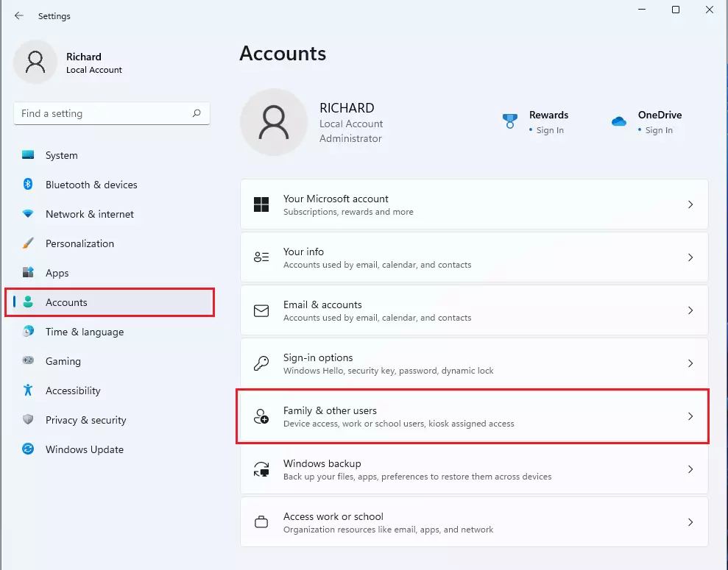This screenshot has width=728, height=570.
Task: Click the Privacy & security shield icon
Action: click(28, 419)
